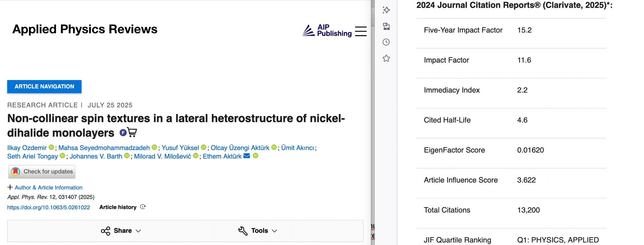Open the DOI link 10.1063/5.0261022
This screenshot has height=245, width=644.
[x=49, y=207]
